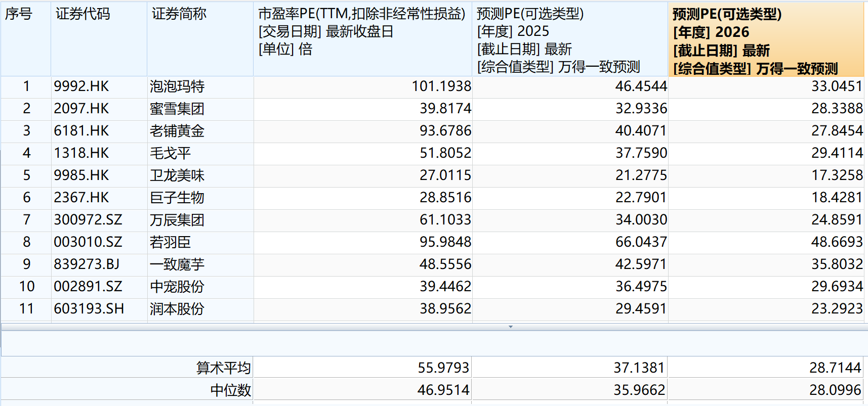Select stock code 300972.SZ

[88, 220]
